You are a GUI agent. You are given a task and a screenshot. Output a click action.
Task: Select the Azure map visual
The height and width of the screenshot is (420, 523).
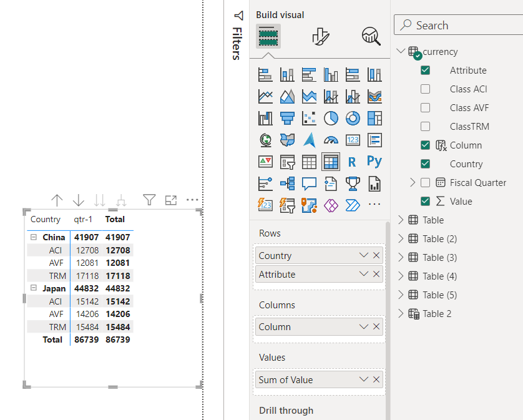pos(309,140)
